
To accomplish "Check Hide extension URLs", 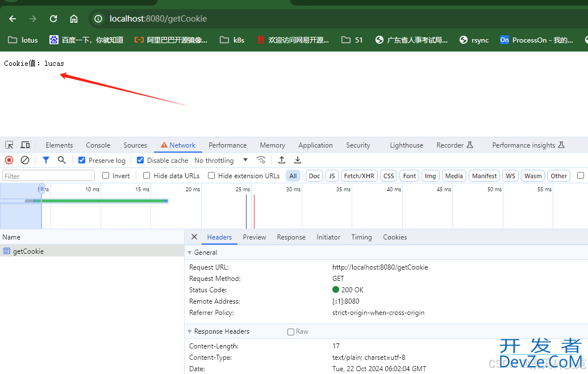I will [x=211, y=176].
